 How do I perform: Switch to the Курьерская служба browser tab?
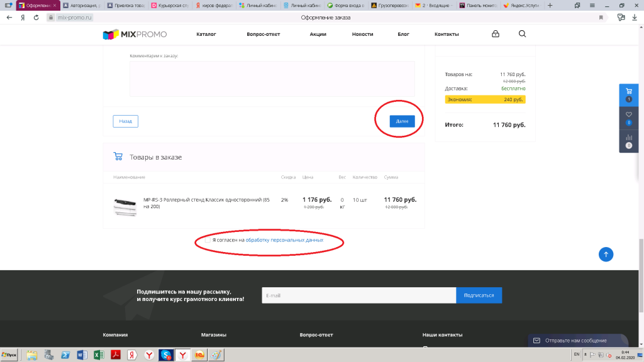(170, 6)
